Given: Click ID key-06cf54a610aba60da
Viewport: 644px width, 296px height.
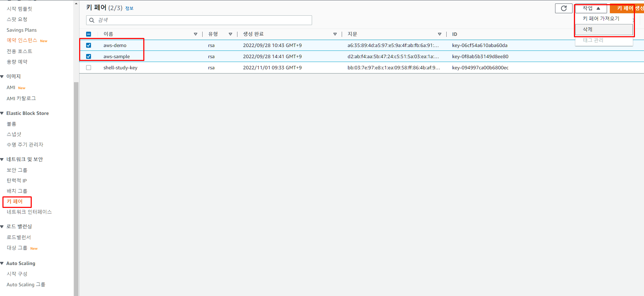Looking at the screenshot, I should click(x=480, y=45).
